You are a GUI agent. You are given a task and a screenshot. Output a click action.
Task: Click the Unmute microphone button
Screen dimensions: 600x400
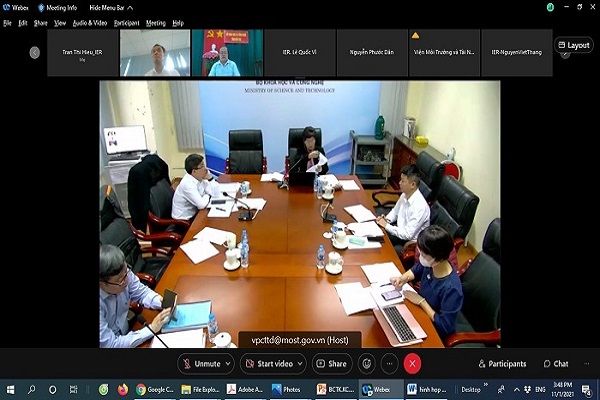201,364
